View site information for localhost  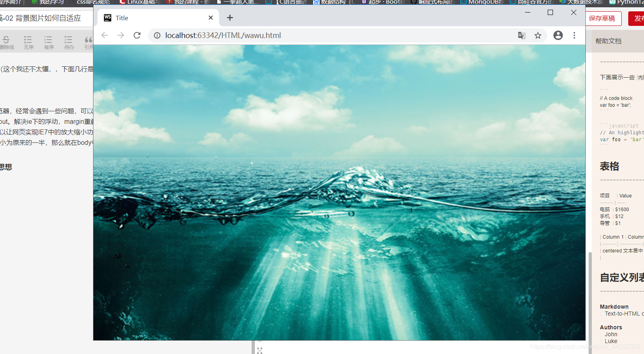click(157, 36)
